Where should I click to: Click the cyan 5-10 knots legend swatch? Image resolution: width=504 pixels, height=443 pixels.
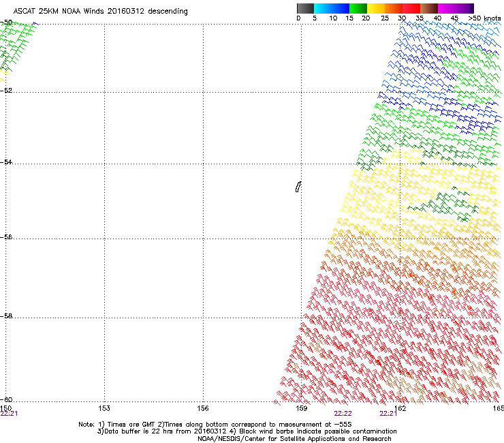pyautogui.click(x=323, y=8)
